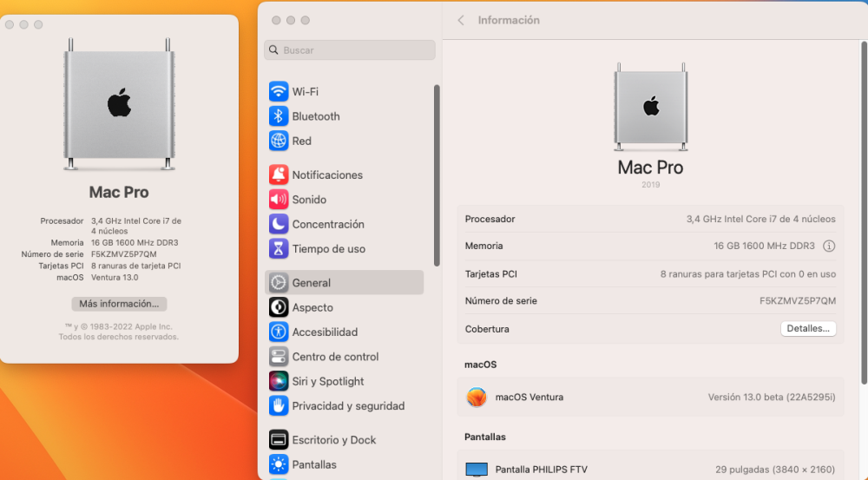
Task: Click the Apple copyright text
Action: pos(119,332)
